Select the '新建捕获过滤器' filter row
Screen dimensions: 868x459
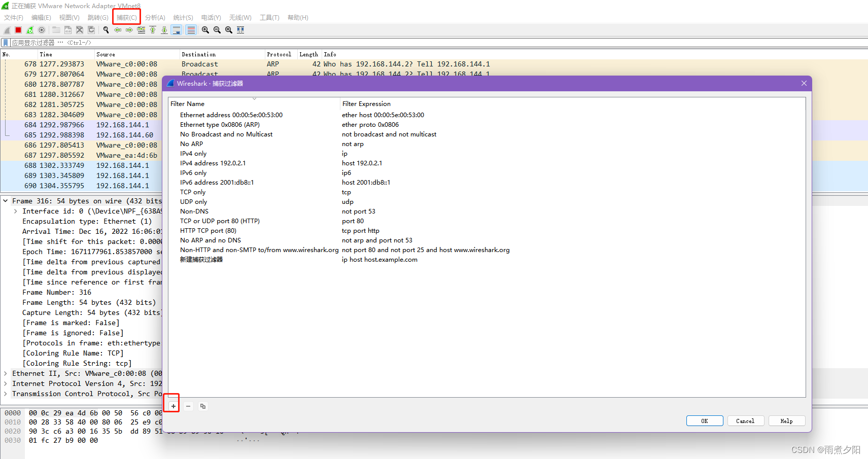(201, 260)
